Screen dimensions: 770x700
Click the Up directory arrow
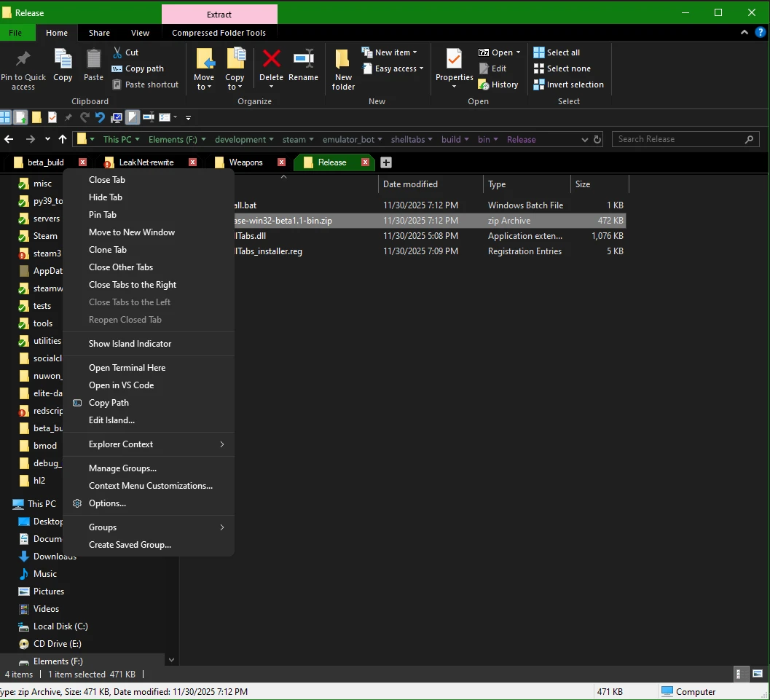[x=63, y=139]
